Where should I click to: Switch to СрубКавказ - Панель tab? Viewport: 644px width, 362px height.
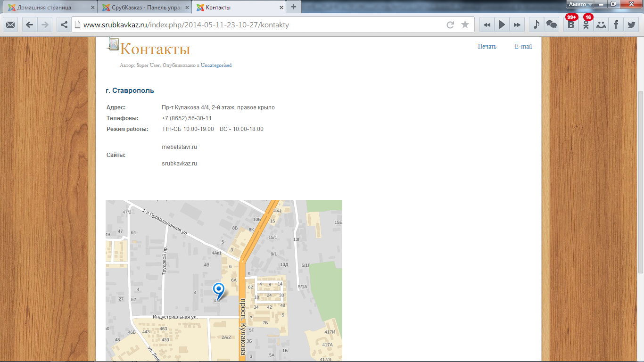coord(145,8)
